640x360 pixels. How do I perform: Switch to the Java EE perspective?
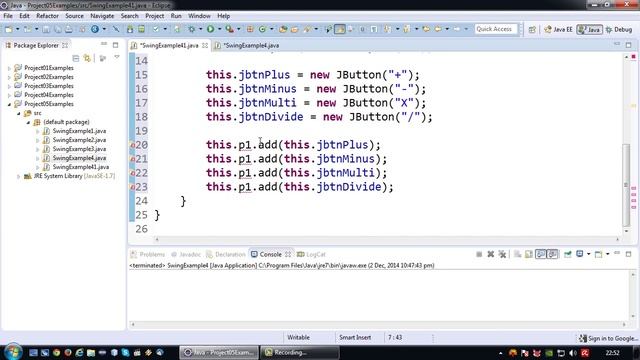[558, 29]
